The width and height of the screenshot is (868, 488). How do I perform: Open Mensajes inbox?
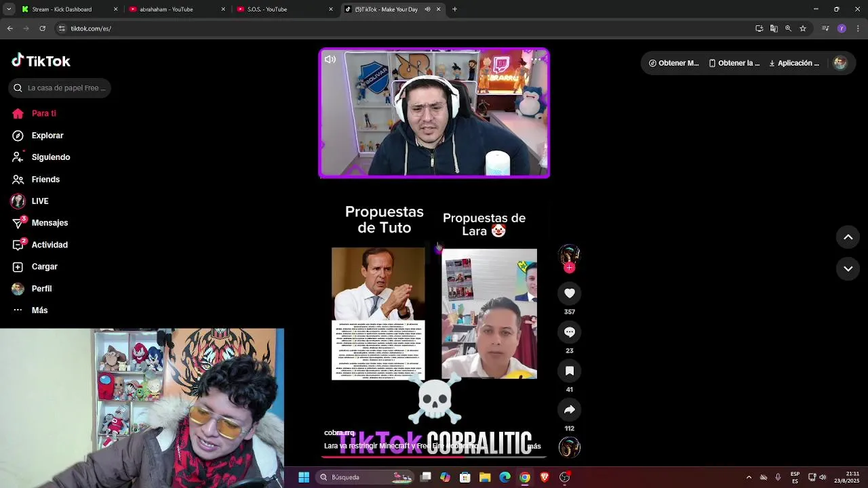tap(40, 223)
